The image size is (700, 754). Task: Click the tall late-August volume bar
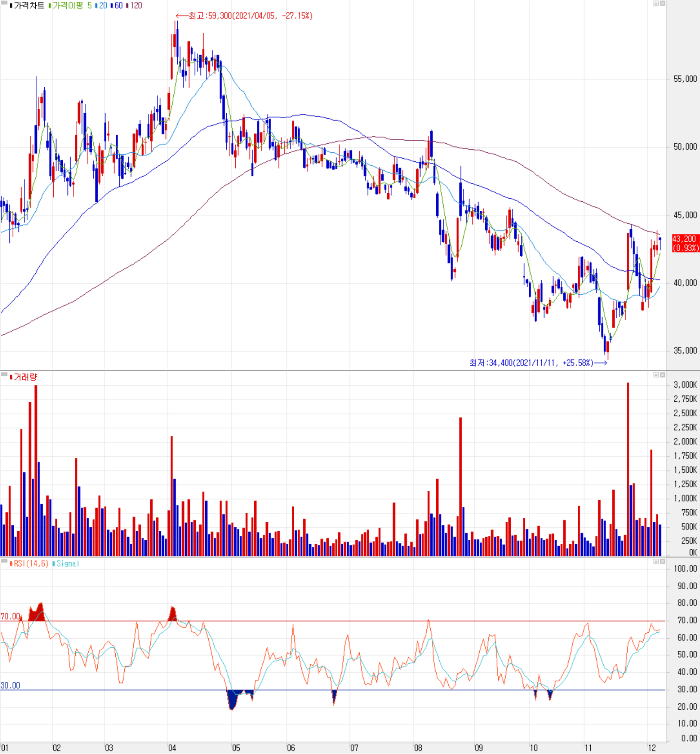pyautogui.click(x=460, y=487)
